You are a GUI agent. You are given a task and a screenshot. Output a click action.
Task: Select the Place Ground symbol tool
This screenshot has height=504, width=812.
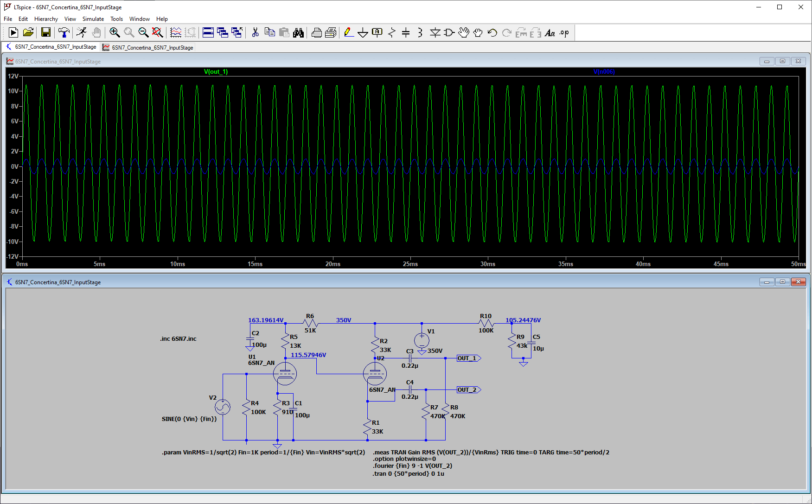click(x=363, y=32)
